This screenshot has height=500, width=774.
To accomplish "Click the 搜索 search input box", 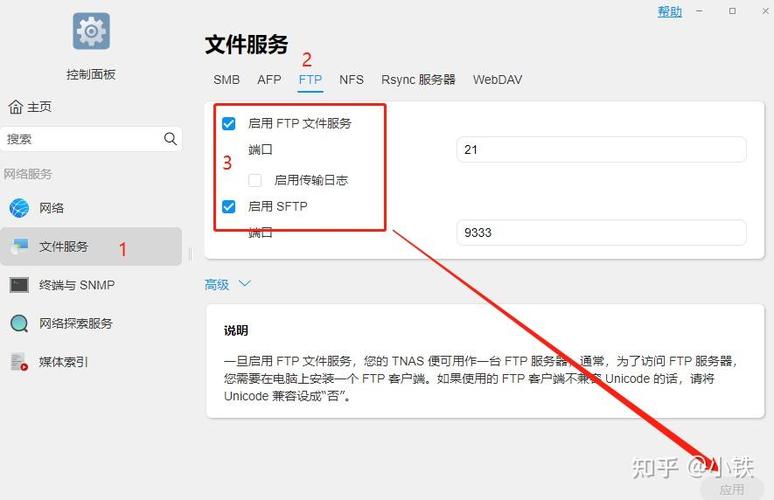I will 92,139.
